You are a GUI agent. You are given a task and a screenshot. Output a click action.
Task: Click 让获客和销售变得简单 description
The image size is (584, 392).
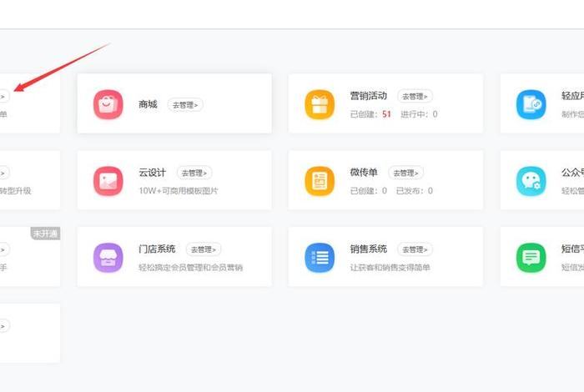390,268
